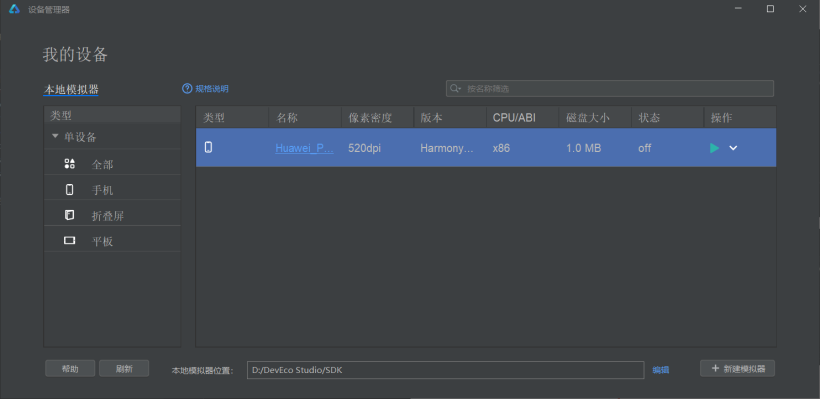
Task: Start the Huawei emulator with play icon
Action: pos(714,148)
